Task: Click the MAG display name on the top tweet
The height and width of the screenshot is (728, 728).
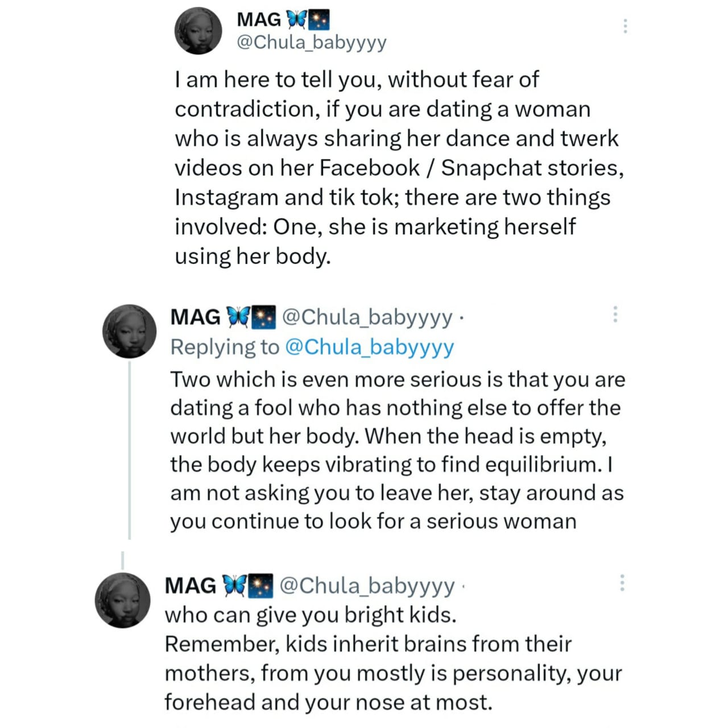Action: click(x=259, y=20)
